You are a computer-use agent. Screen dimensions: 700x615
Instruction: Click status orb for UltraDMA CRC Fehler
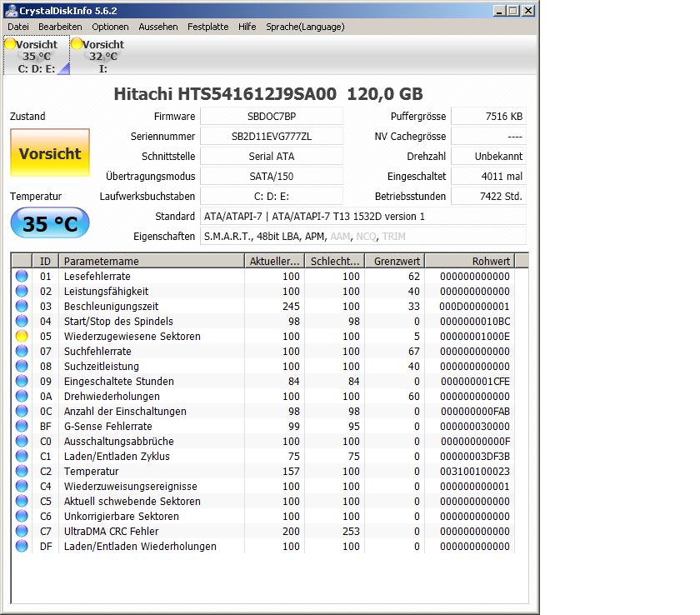click(x=22, y=531)
